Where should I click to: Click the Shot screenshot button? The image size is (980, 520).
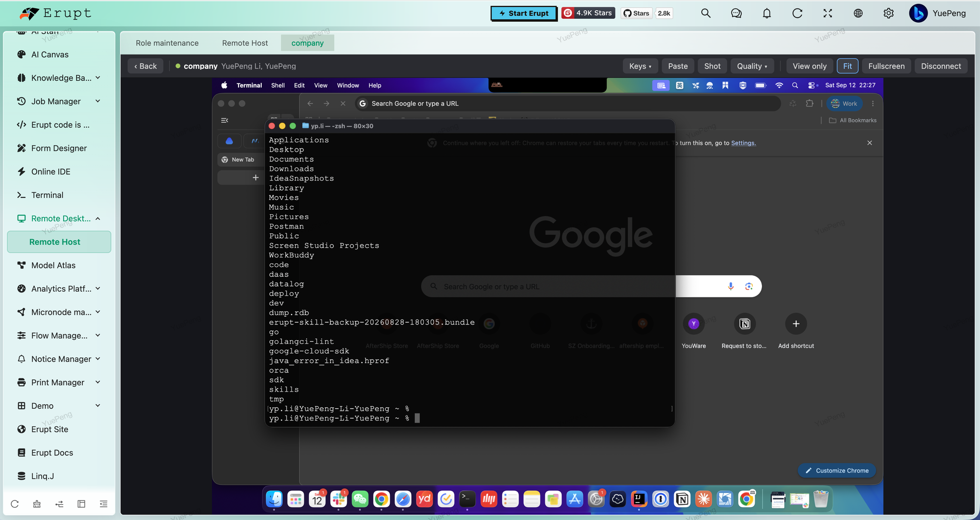712,66
